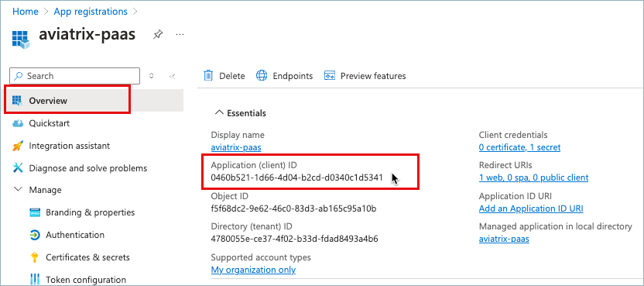Screen dimensions: 644x286
Task: Click My organization only link
Action: (253, 270)
